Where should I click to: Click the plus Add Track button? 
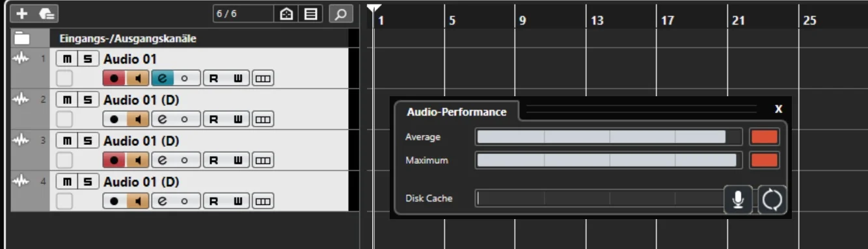(x=22, y=13)
